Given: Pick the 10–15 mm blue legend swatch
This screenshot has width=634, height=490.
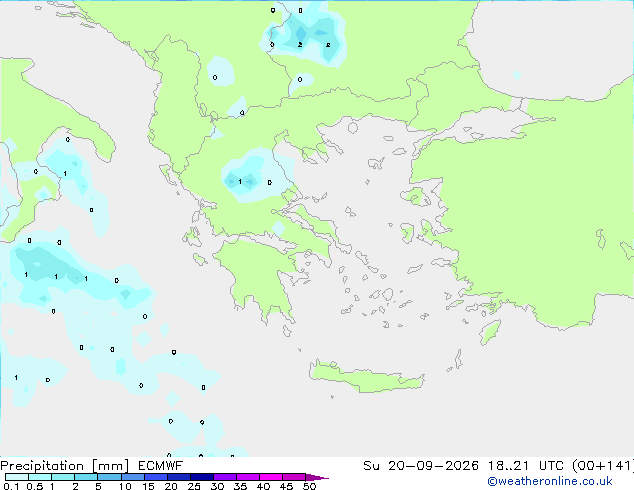Looking at the screenshot, I should 133,477.
